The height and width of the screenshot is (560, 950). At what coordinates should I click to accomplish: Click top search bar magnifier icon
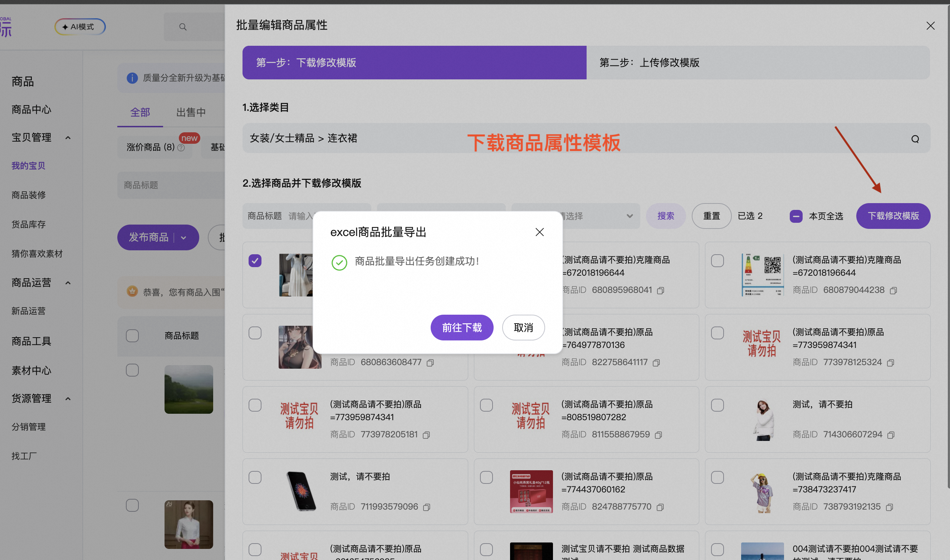(183, 27)
